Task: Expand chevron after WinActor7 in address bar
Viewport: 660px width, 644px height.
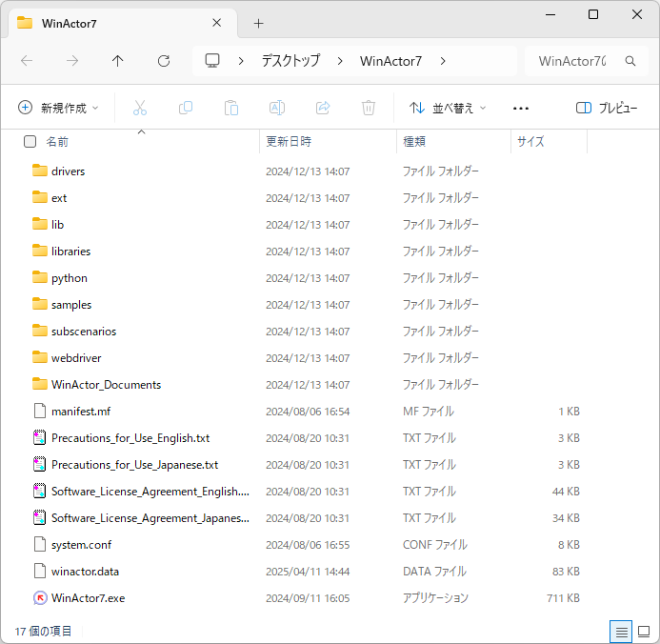Action: [x=443, y=61]
